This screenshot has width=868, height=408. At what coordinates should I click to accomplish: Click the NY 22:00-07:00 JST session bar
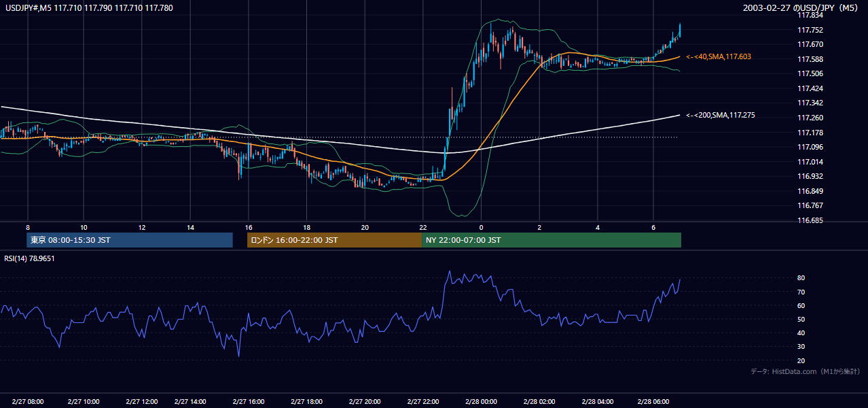(x=551, y=240)
